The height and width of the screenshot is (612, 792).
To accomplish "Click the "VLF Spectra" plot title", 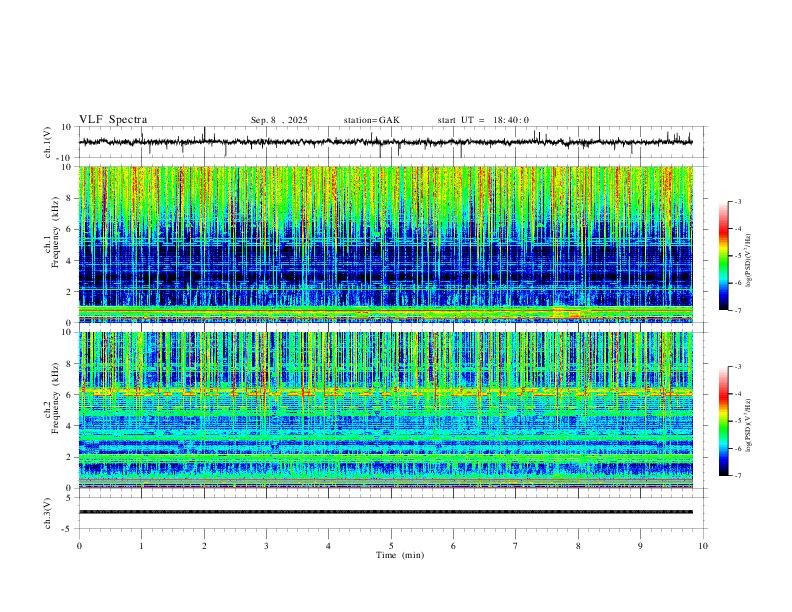I will pyautogui.click(x=113, y=120).
